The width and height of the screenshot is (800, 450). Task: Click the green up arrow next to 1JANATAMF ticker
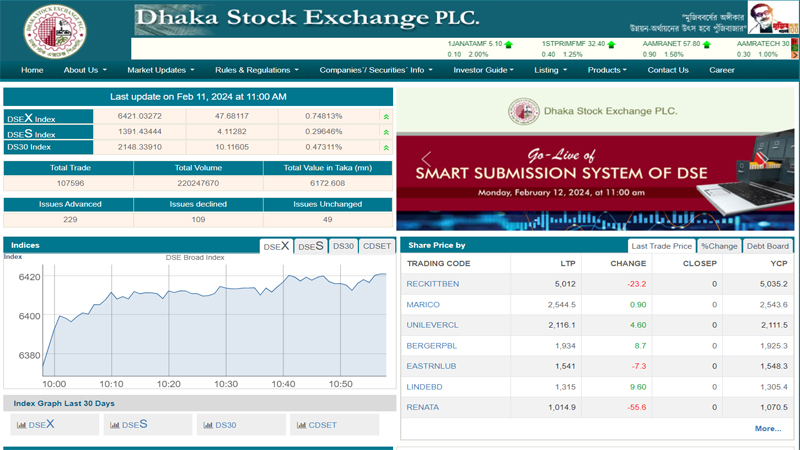(x=509, y=44)
